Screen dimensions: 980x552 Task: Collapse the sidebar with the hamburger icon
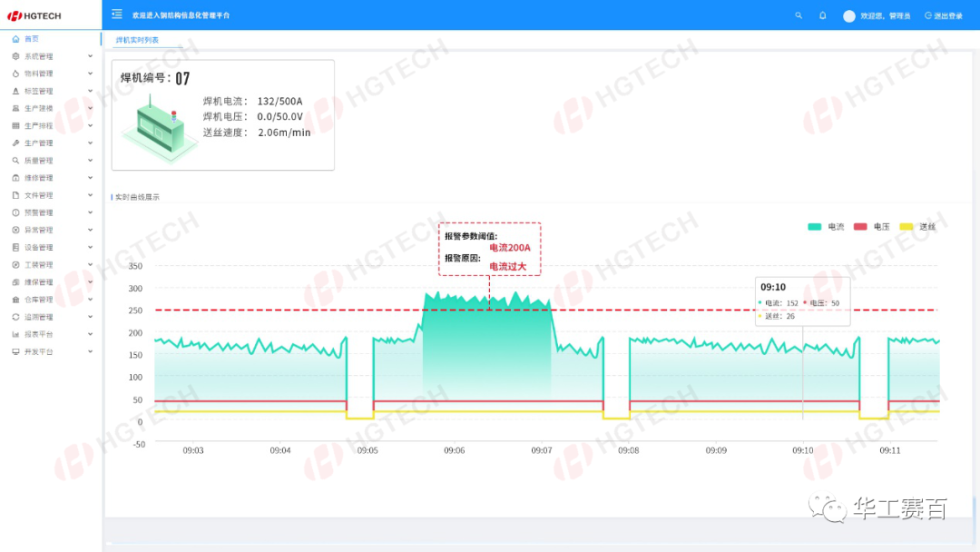116,15
